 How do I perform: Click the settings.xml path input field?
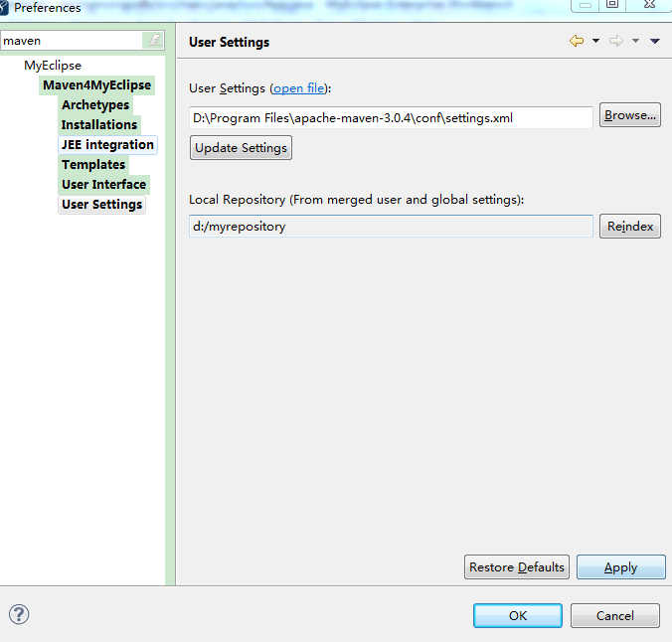(x=391, y=118)
